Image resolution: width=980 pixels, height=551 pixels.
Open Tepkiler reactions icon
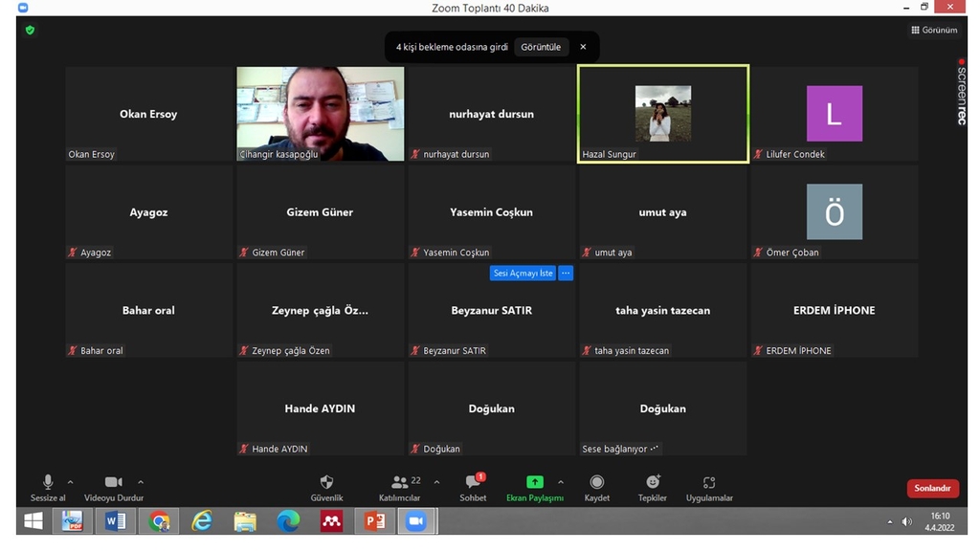653,483
